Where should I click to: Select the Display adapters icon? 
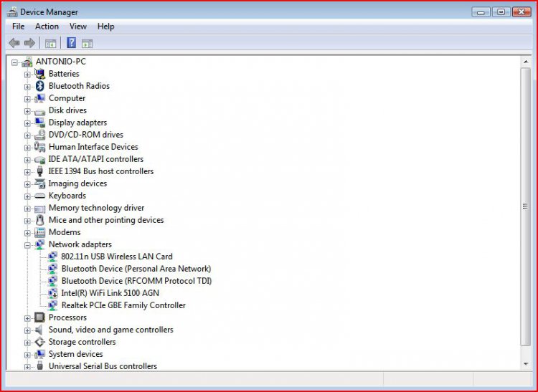pos(39,123)
